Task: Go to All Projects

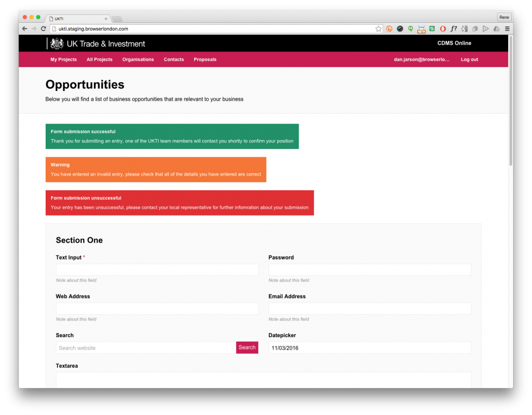Action: point(99,59)
